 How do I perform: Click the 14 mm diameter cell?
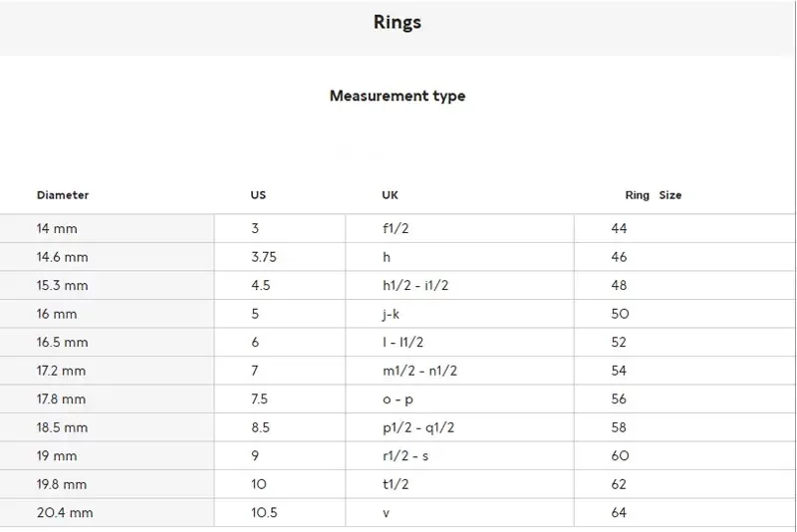(57, 228)
